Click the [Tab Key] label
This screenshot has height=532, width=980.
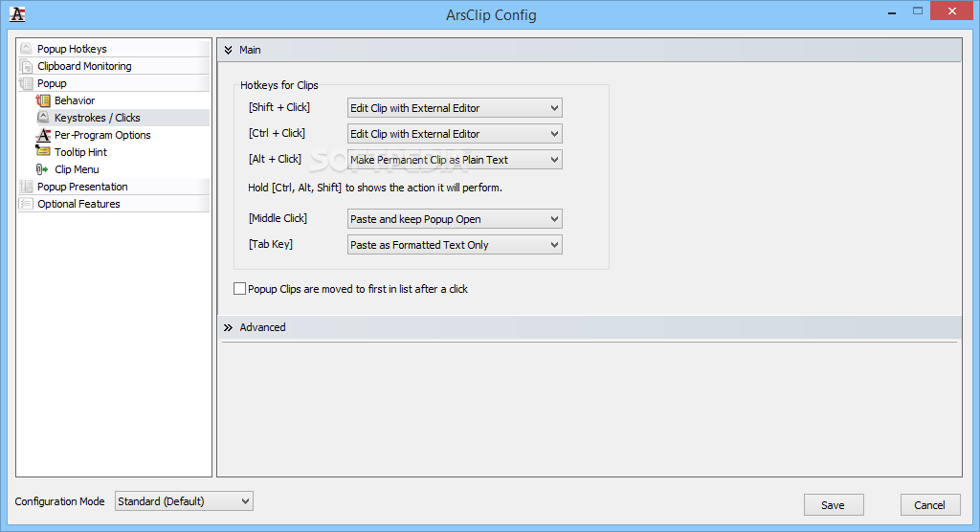tap(271, 244)
